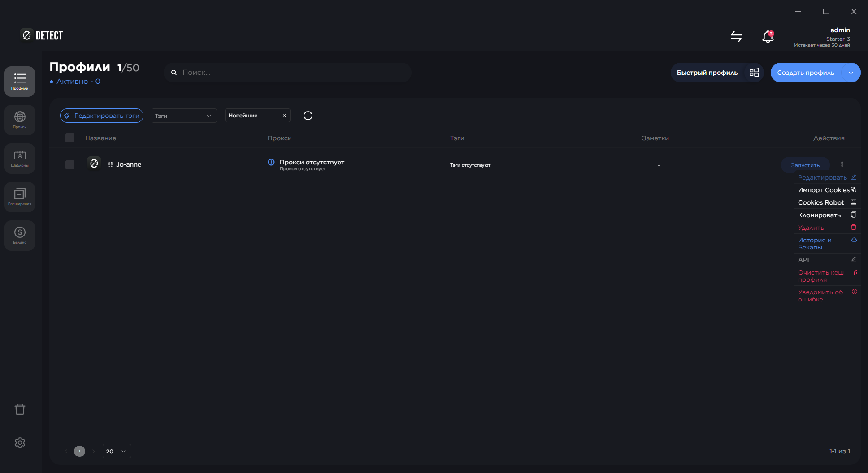
Task: Click the Запустить button for Jo-anne
Action: click(805, 165)
